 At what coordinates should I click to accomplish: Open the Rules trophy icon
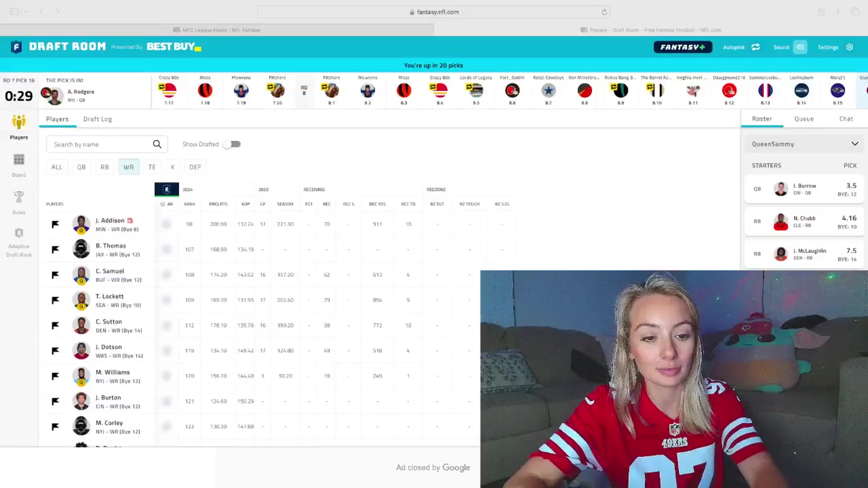click(x=19, y=197)
